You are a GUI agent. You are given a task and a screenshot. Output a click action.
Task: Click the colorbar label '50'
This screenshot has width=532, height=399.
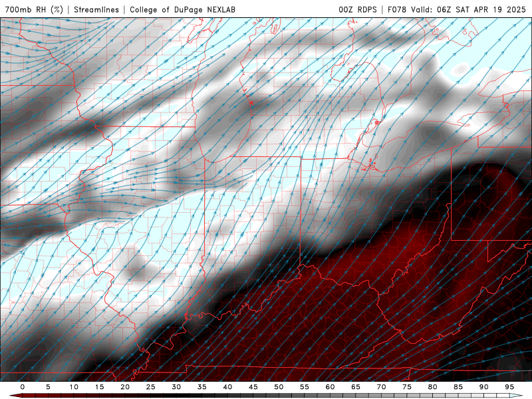click(279, 387)
